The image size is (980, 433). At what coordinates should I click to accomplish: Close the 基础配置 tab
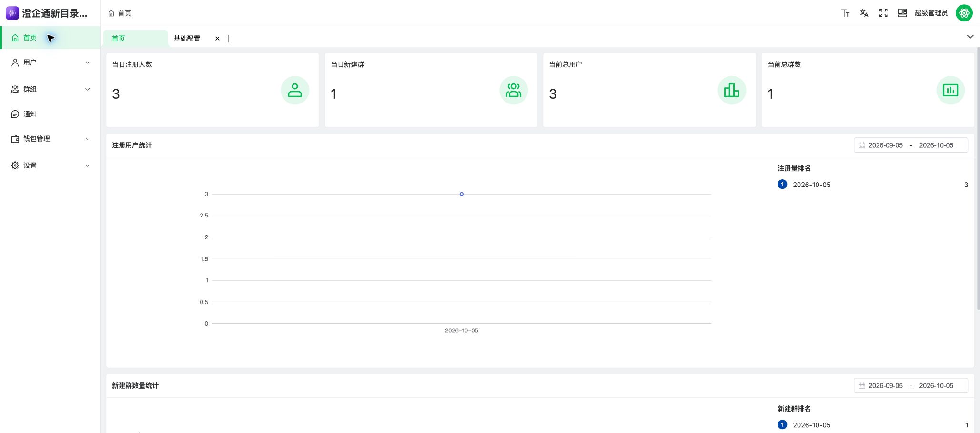coord(217,39)
